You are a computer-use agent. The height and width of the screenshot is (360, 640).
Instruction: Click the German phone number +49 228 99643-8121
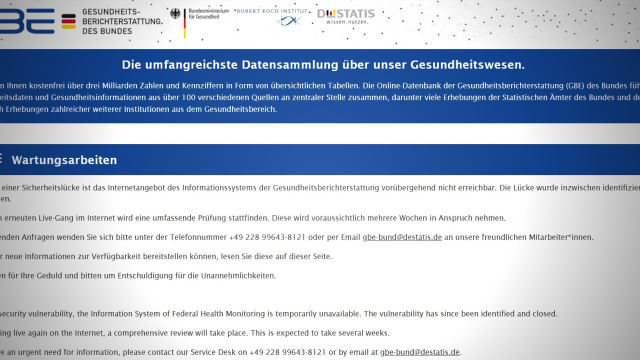(267, 237)
